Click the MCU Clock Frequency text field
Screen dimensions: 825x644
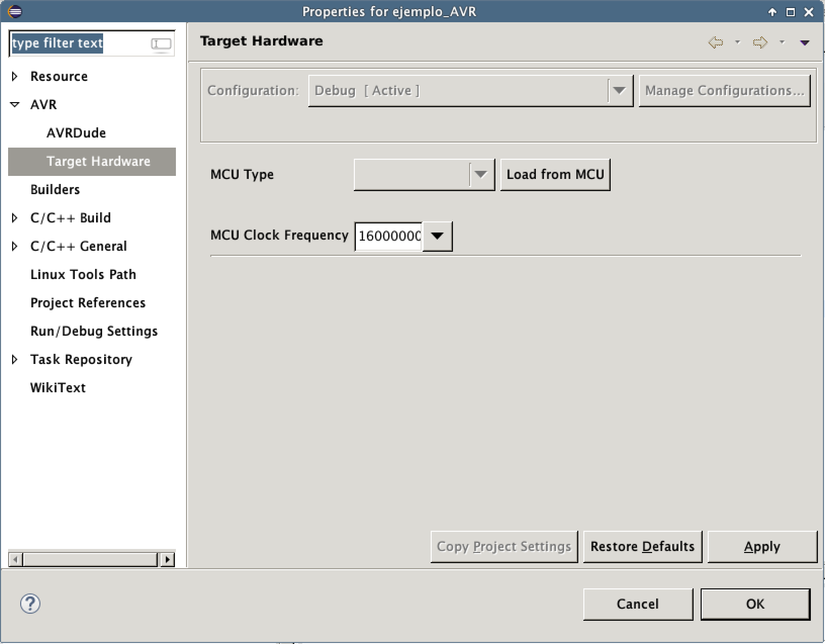tap(389, 236)
